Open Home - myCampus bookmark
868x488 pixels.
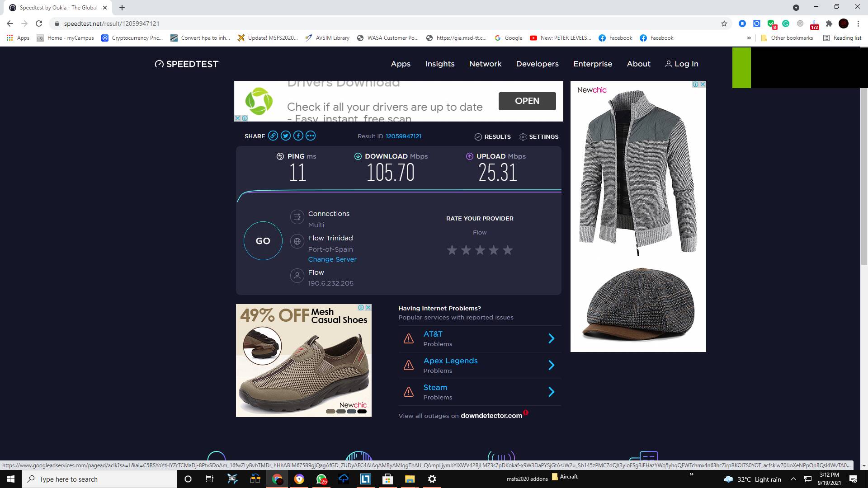(x=66, y=38)
